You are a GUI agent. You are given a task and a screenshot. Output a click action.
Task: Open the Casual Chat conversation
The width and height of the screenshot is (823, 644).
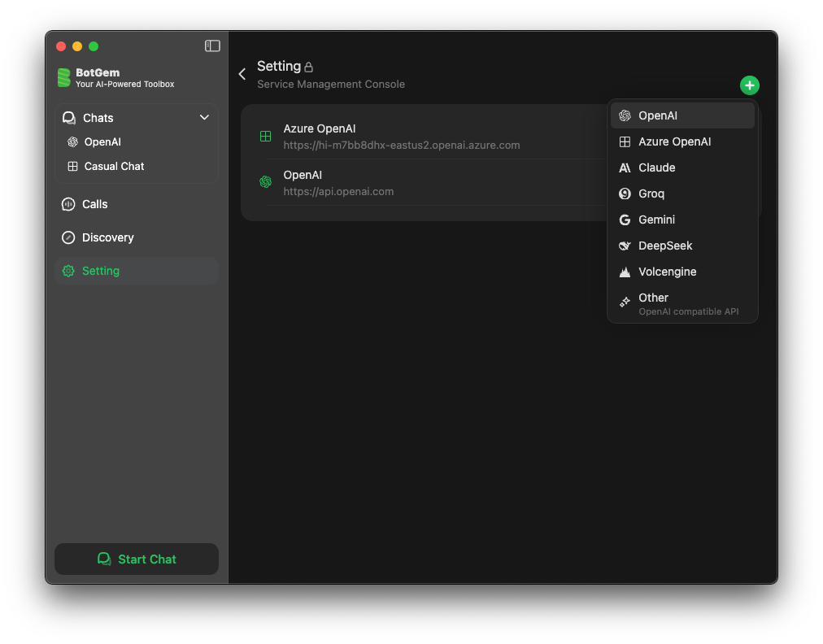(137, 167)
